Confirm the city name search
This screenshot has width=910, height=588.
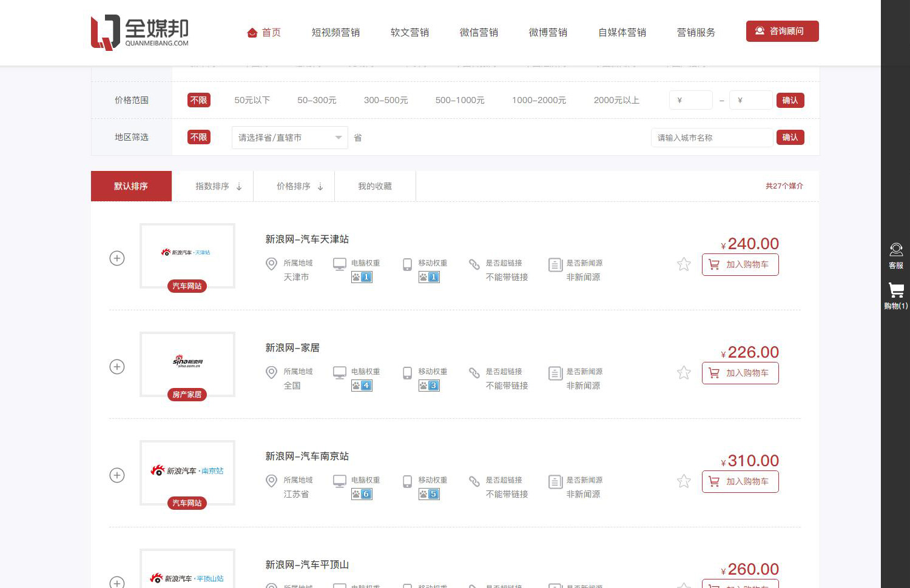(790, 138)
